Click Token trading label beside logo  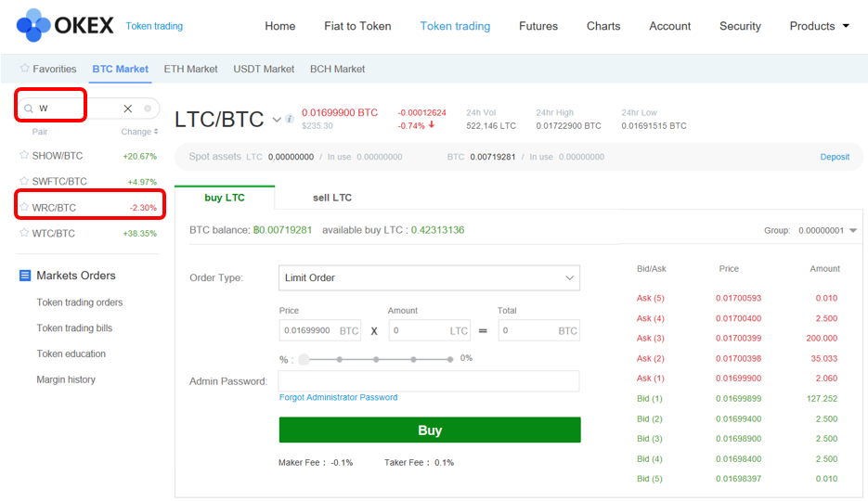154,26
